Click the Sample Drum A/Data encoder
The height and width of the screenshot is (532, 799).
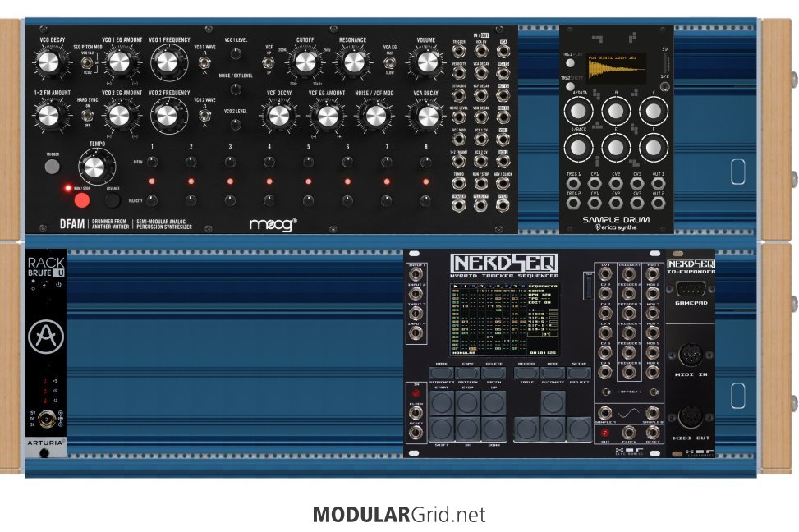tap(578, 111)
